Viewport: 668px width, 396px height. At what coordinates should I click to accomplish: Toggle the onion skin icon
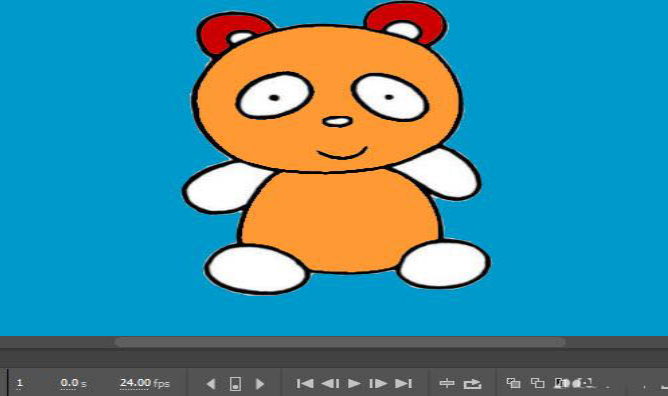click(x=513, y=383)
